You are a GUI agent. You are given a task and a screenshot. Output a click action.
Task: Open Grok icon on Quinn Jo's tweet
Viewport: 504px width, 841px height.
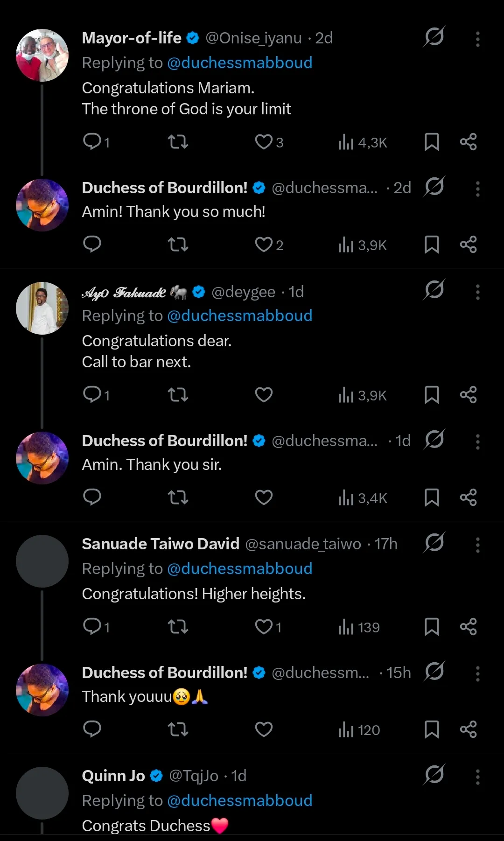(x=434, y=775)
